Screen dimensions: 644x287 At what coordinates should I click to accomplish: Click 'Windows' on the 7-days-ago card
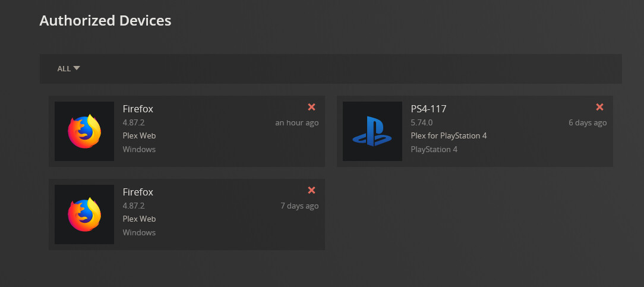139,232
